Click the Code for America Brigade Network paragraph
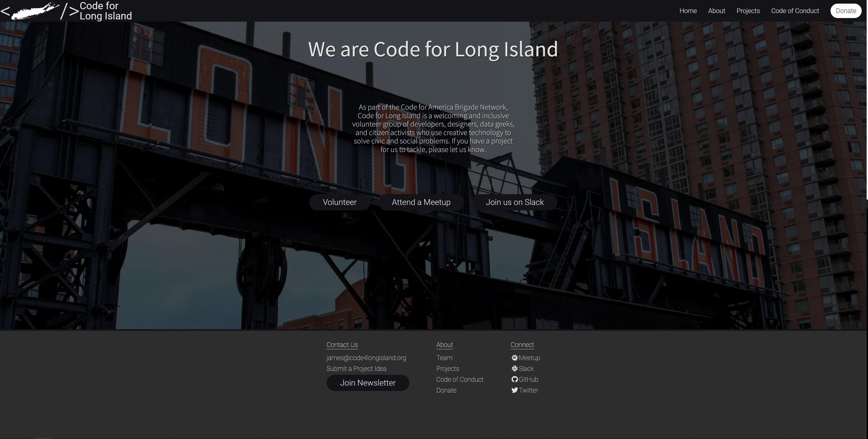 tap(433, 128)
